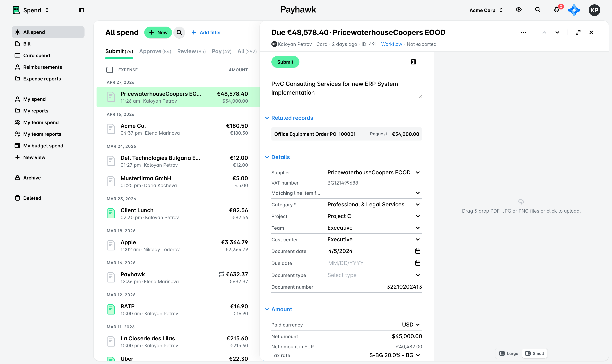Open the Deleted section
Viewport: 612px width, 364px height.
(48, 198)
